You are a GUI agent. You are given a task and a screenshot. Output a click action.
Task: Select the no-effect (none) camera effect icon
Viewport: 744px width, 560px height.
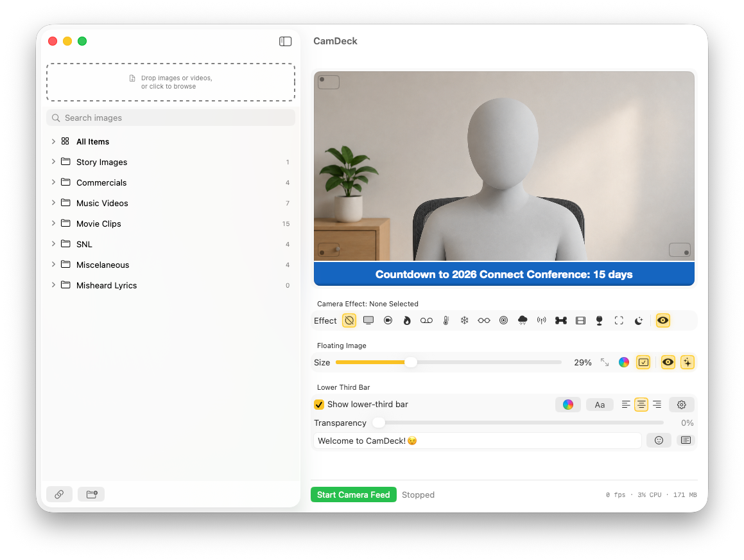click(349, 320)
